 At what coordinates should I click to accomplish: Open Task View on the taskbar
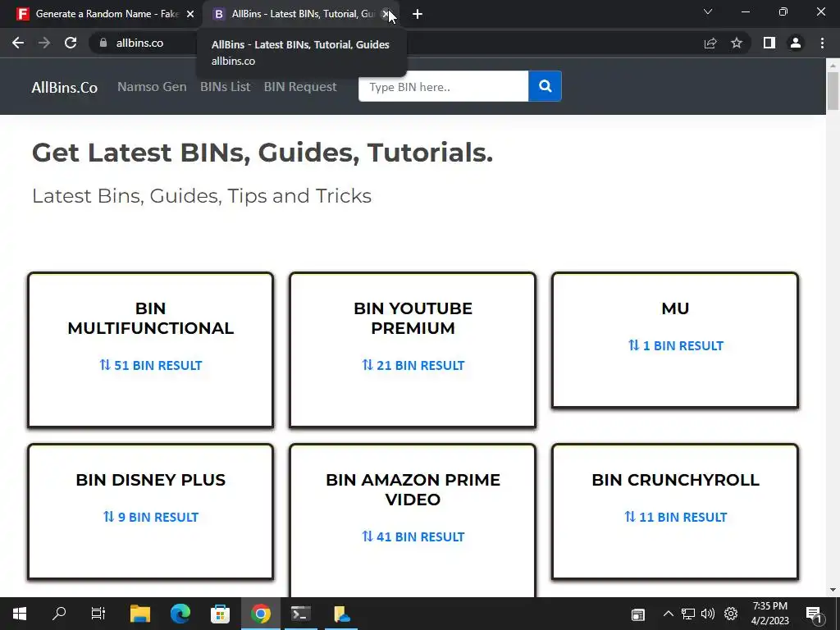98,614
